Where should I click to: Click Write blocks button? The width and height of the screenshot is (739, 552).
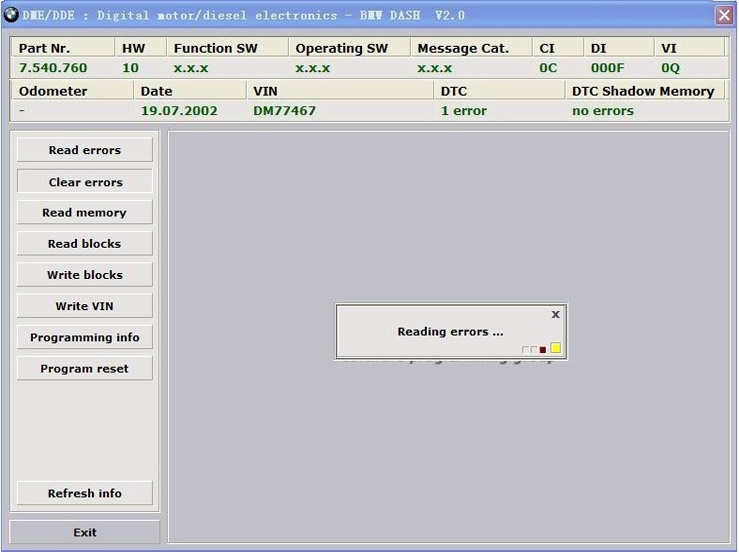[85, 275]
